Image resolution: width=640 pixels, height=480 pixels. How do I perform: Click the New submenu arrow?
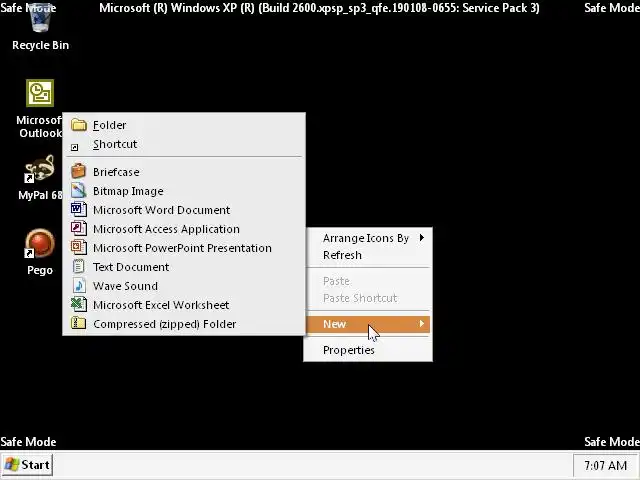coord(422,323)
